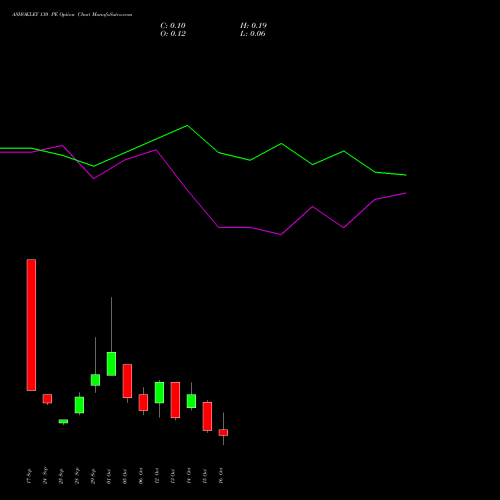
Task: Click the last small red candlestick
Action: 223,432
